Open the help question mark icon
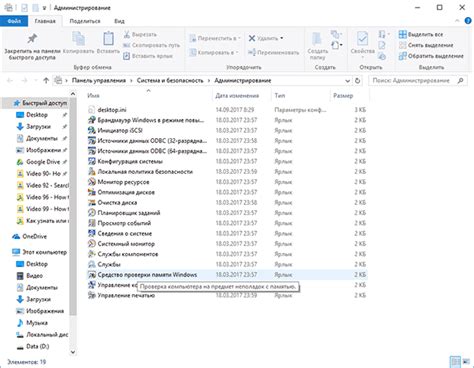 pyautogui.click(x=468, y=21)
